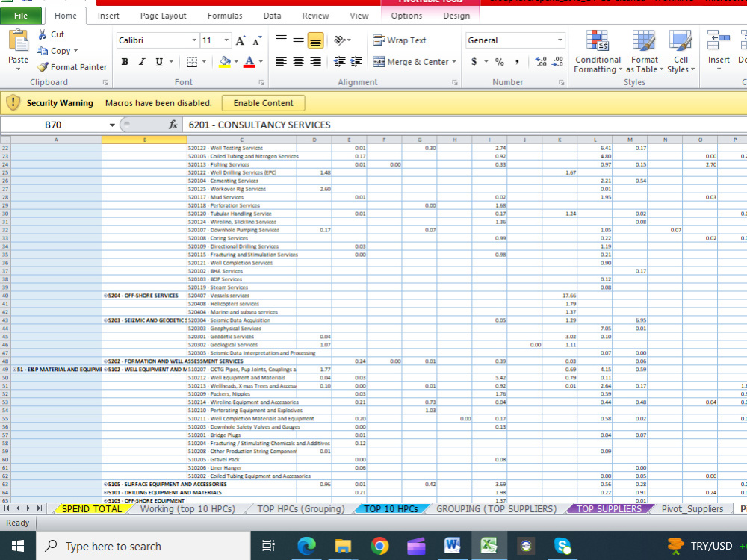Viewport: 747px width, 560px height.
Task: Apply Percent Style format
Action: (x=499, y=61)
